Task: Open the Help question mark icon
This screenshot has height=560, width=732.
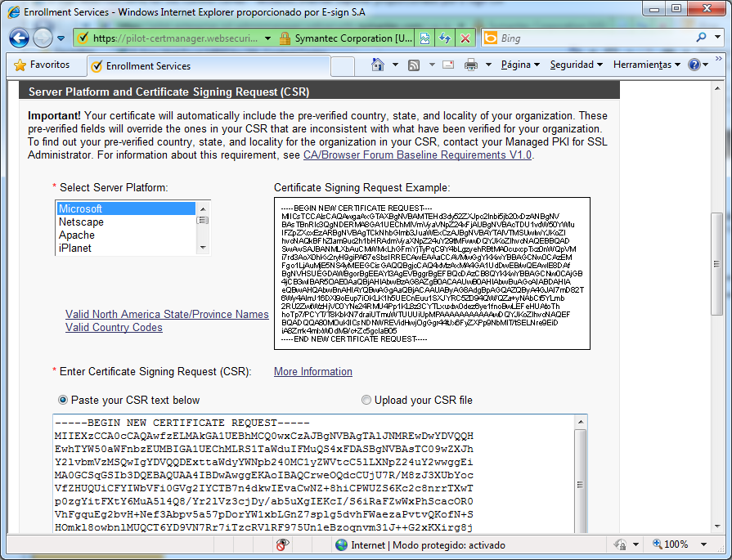Action: [x=694, y=65]
